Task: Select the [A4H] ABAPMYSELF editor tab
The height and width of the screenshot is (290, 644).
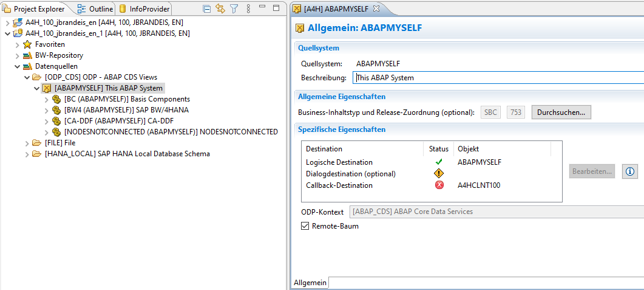Action: point(337,9)
